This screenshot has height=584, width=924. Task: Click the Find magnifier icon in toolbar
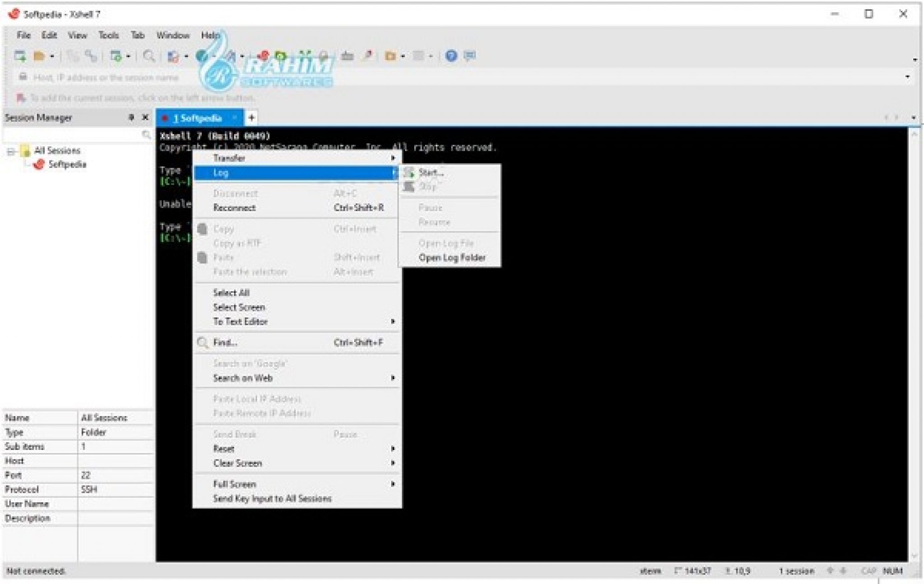pyautogui.click(x=149, y=56)
